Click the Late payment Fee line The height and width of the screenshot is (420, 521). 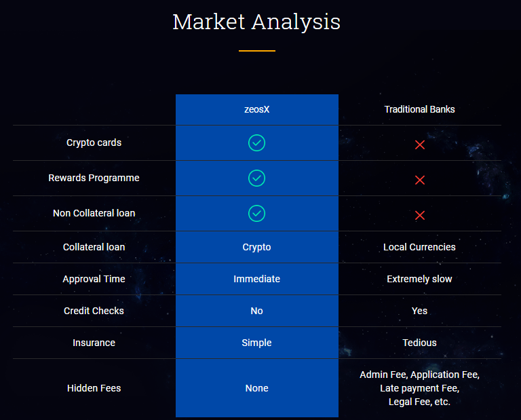(419, 388)
